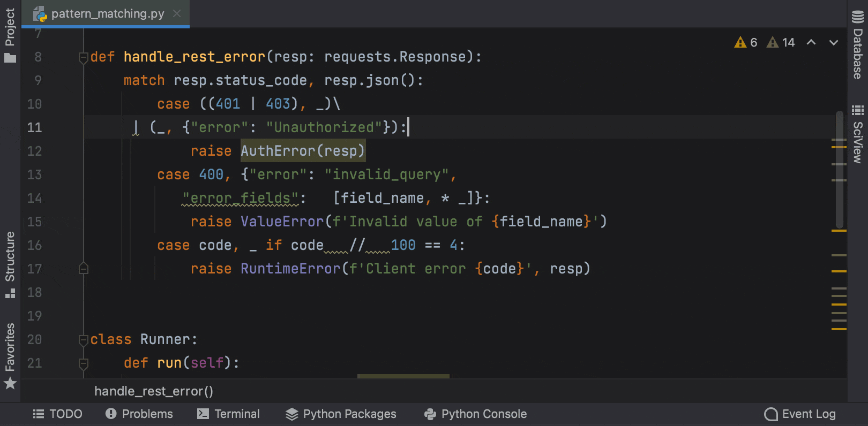Image resolution: width=868 pixels, height=426 pixels.
Task: Collapse the Runner class fold
Action: pos(84,339)
